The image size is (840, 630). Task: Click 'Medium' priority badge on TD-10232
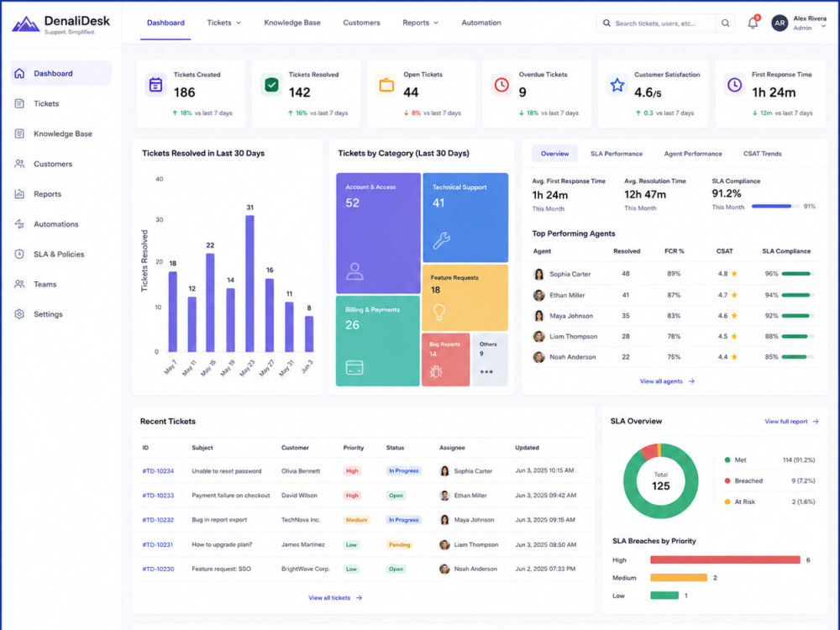click(356, 520)
